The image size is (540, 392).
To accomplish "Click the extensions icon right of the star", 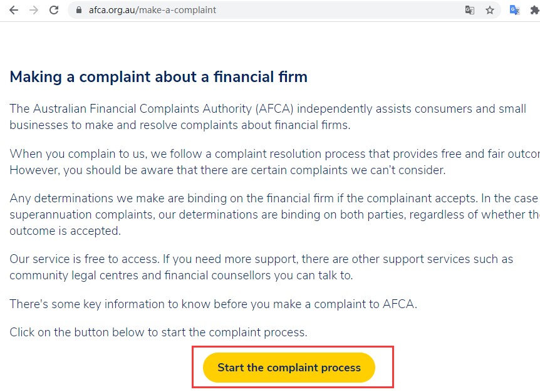I will point(534,10).
